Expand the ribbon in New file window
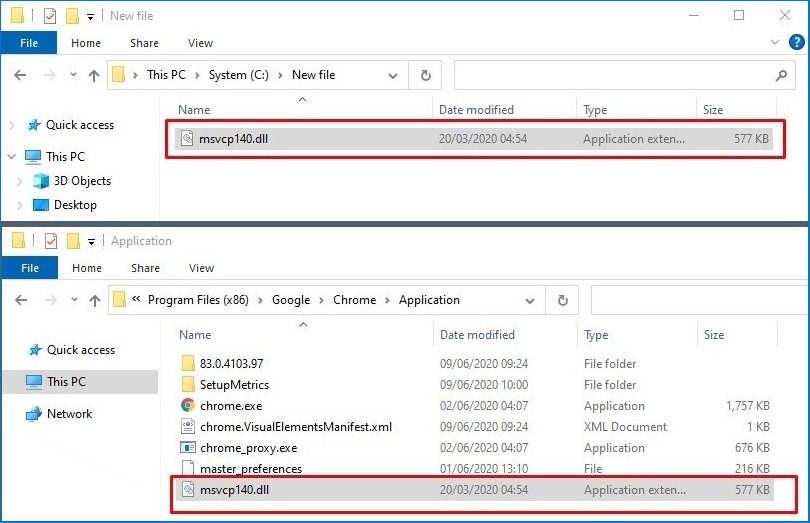The width and height of the screenshot is (810, 523). (775, 42)
